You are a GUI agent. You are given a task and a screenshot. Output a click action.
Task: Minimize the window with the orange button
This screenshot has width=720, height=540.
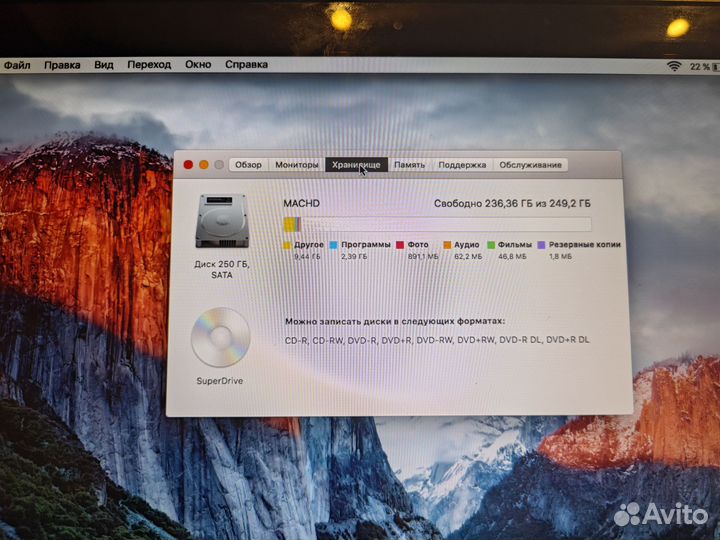pos(204,165)
